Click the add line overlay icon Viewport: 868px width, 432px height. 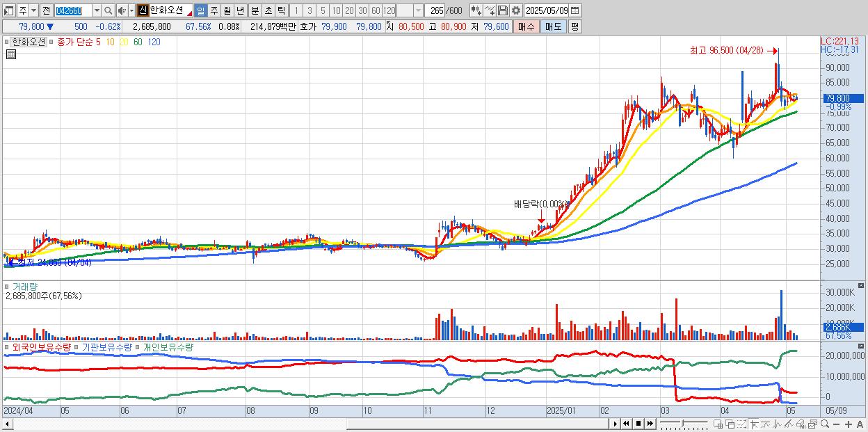tap(490, 10)
